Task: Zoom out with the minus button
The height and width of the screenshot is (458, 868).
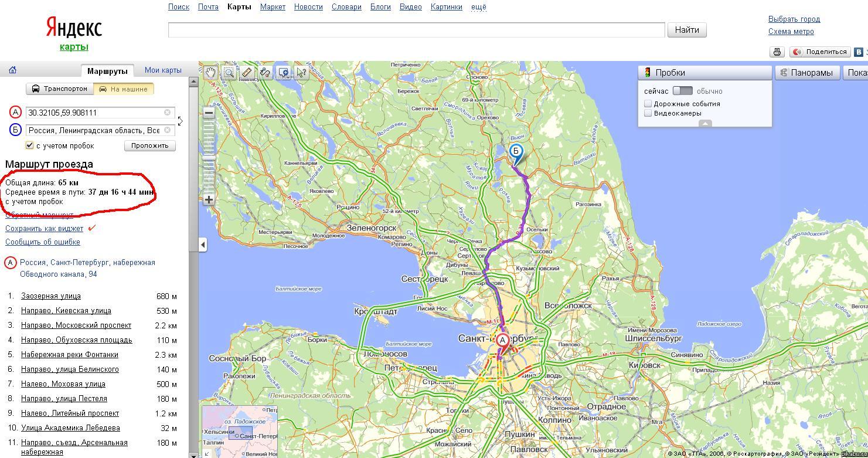Action: 209,113
